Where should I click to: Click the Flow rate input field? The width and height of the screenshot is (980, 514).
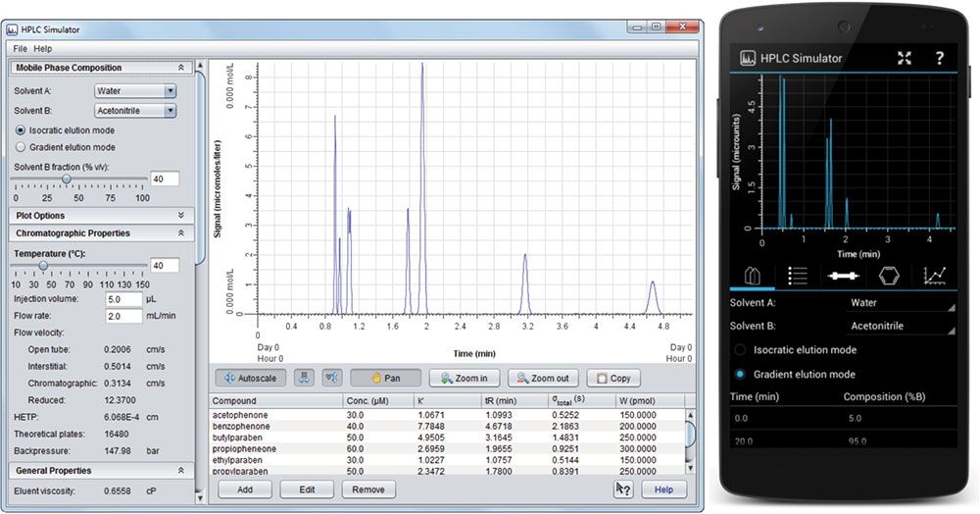coord(124,316)
